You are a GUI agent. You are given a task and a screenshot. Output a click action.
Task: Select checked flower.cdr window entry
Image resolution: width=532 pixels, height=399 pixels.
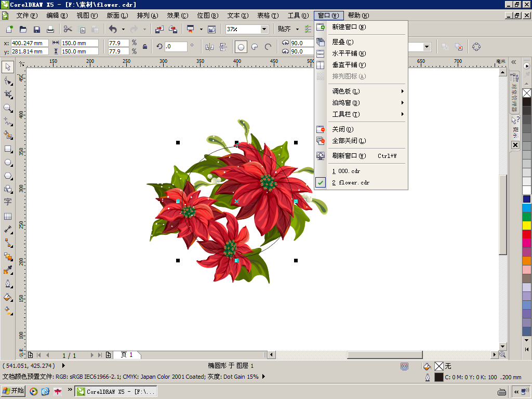click(361, 182)
